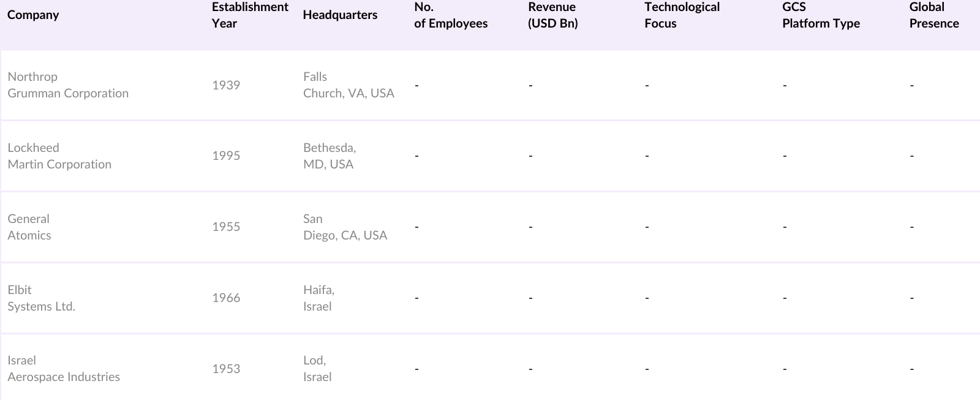Click the Company column header

coord(33,15)
